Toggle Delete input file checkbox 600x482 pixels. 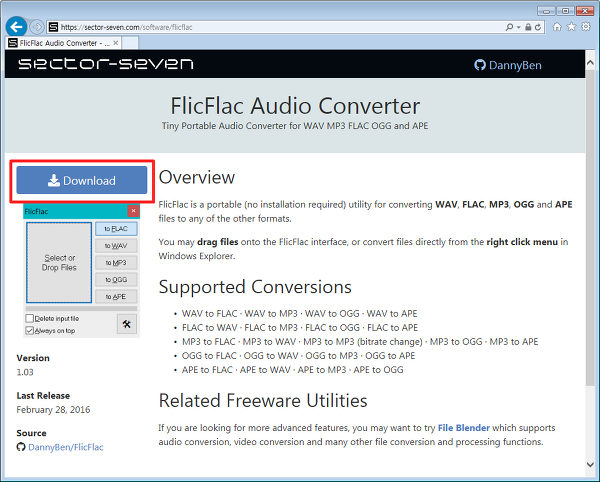(29, 318)
